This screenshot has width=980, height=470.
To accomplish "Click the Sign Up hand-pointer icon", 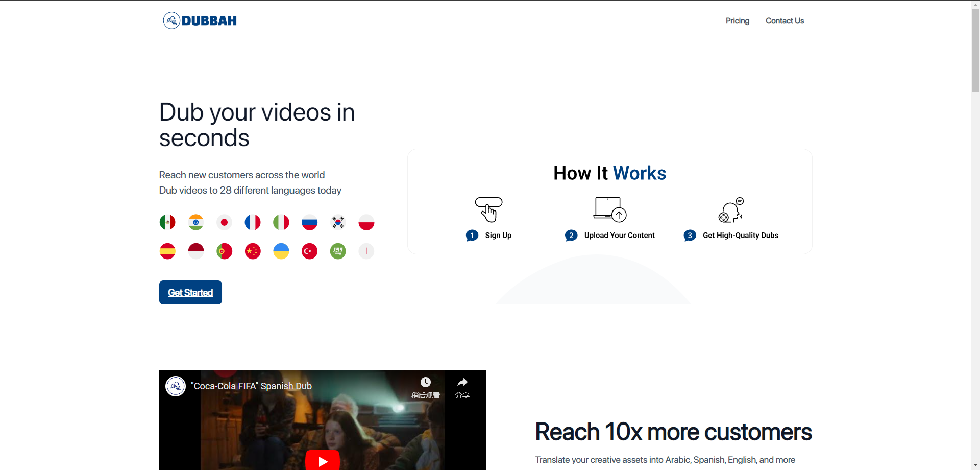I will pyautogui.click(x=489, y=209).
